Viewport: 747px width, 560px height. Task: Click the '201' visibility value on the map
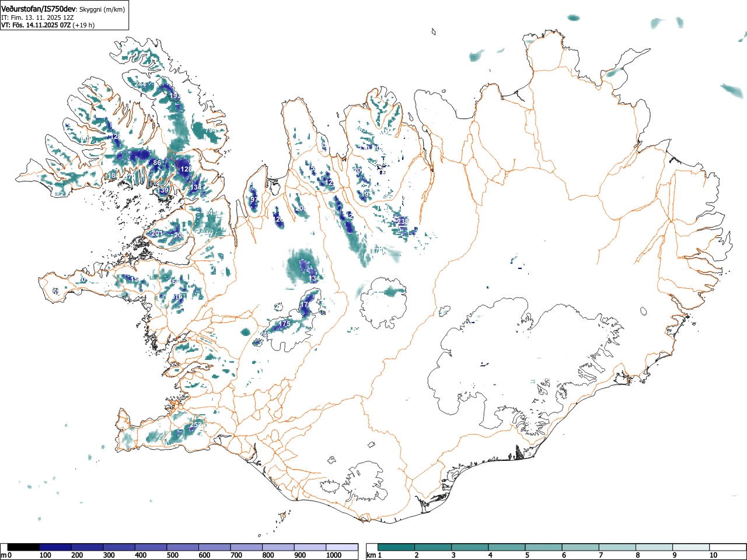coord(157,233)
